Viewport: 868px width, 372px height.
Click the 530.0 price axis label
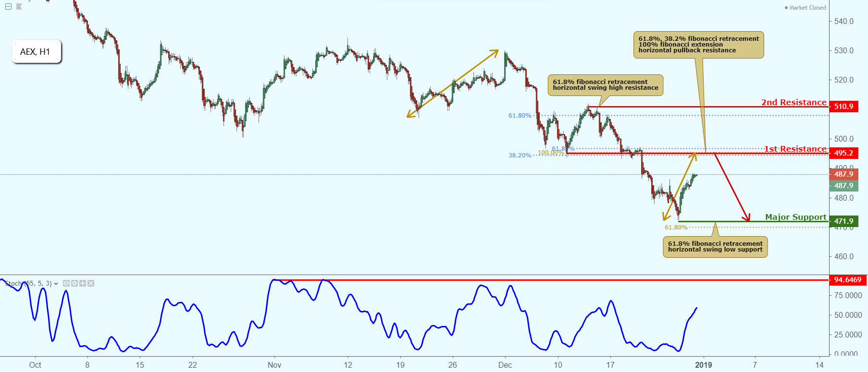click(x=844, y=50)
